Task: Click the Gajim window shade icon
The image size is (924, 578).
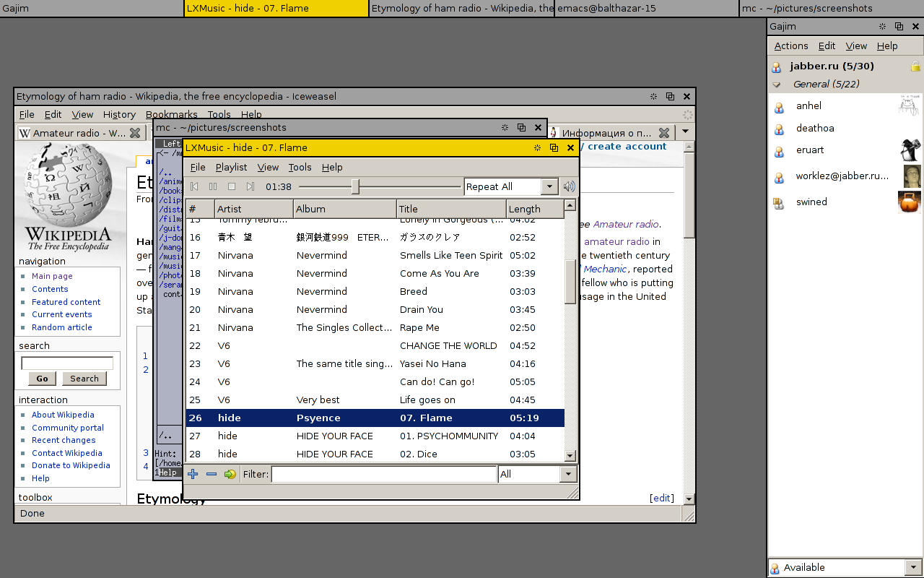Action: coord(882,26)
